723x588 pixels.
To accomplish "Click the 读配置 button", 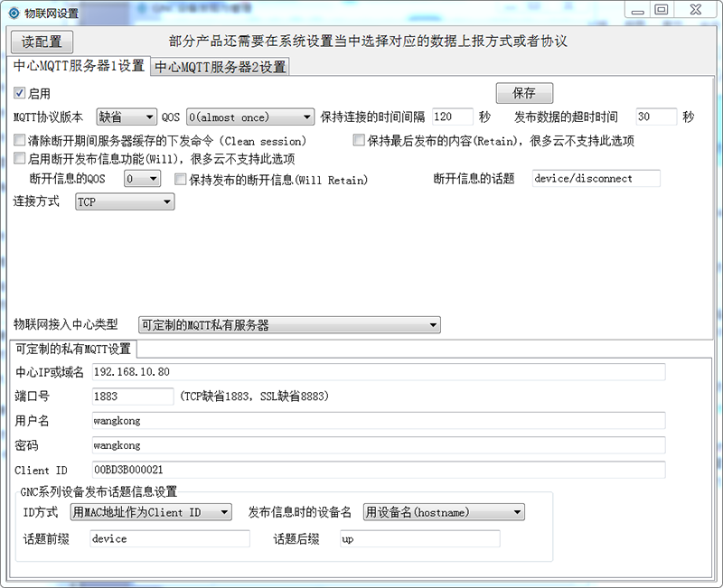I will (42, 42).
